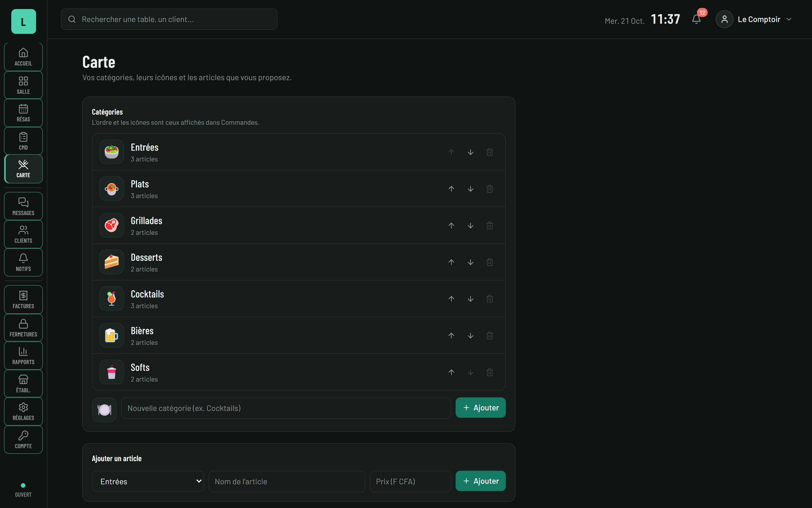Change the Grillades meat icon
The height and width of the screenshot is (508, 812).
(x=111, y=225)
